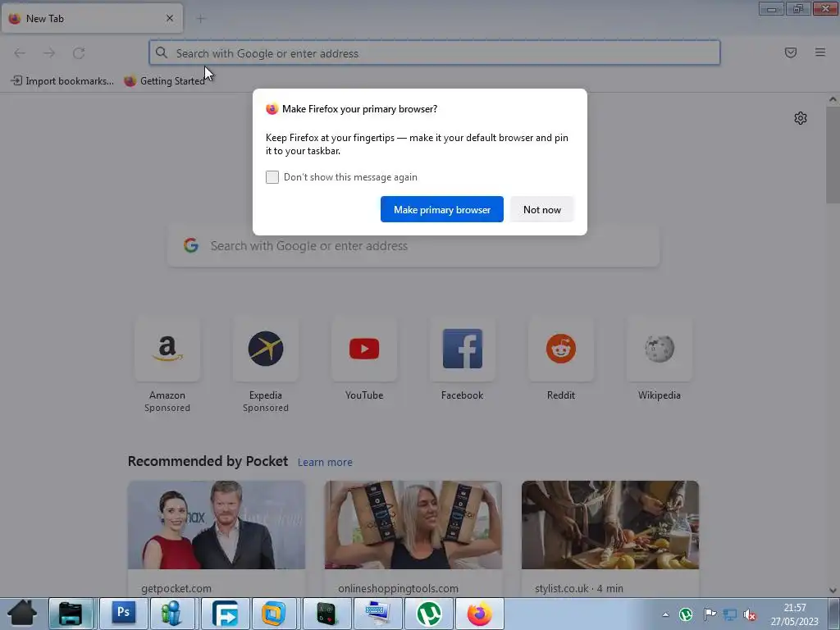Open the onlineshoppingtools.com story thumbnail
Screen dimensions: 840x630
point(413,525)
